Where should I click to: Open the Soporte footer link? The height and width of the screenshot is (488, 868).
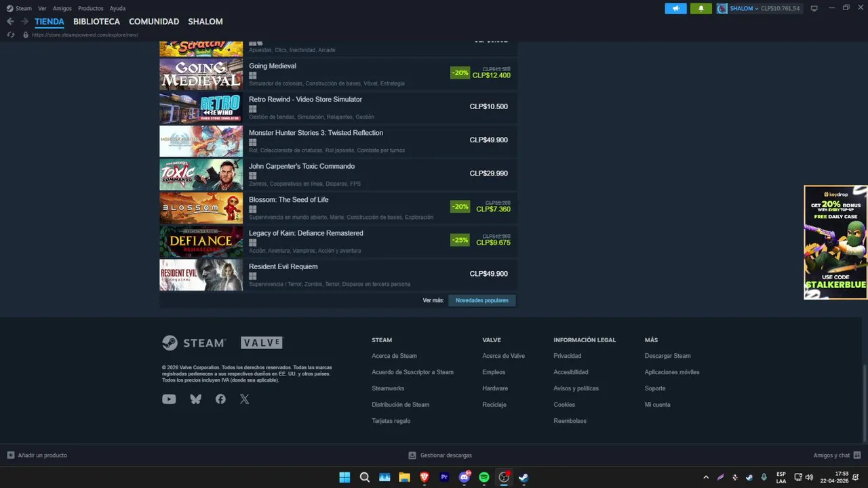[x=655, y=388]
